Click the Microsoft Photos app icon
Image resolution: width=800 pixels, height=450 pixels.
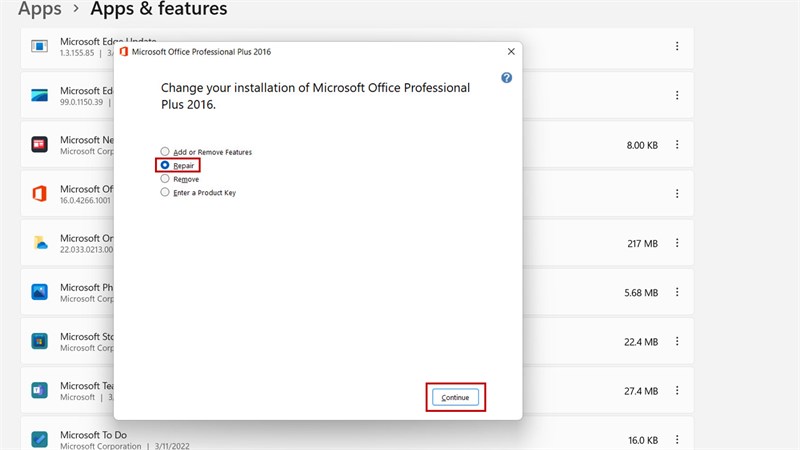point(40,292)
